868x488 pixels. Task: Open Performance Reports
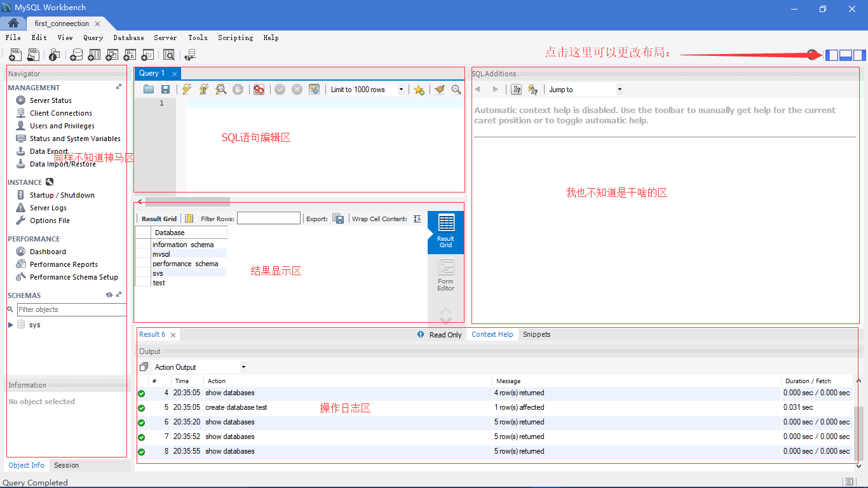tap(64, 264)
